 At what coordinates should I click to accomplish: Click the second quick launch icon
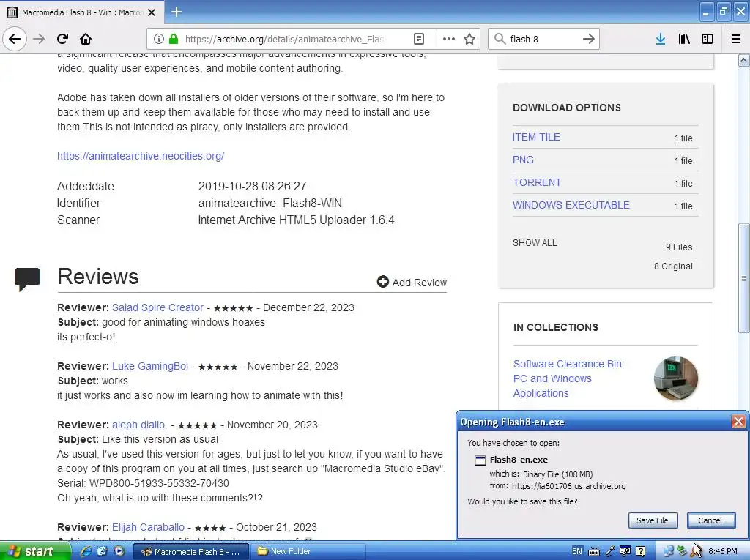(x=103, y=551)
